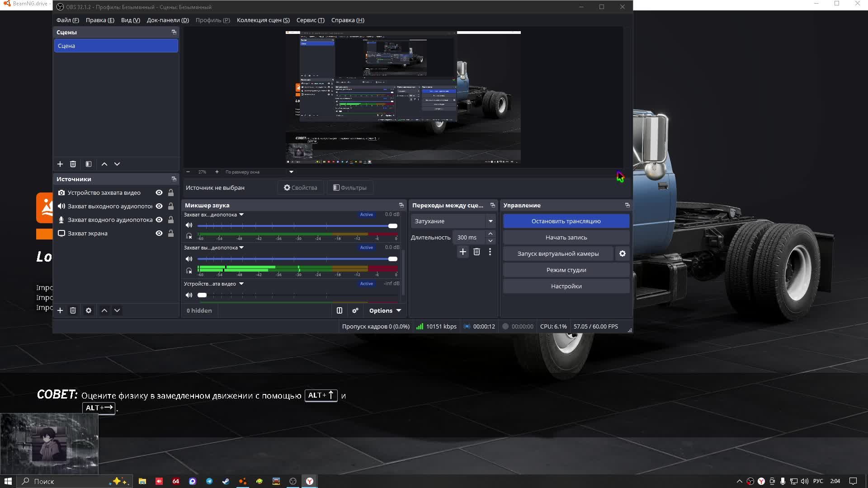Viewport: 868px width, 488px height.
Task: Add a new source with the plus icon
Action: tap(60, 310)
